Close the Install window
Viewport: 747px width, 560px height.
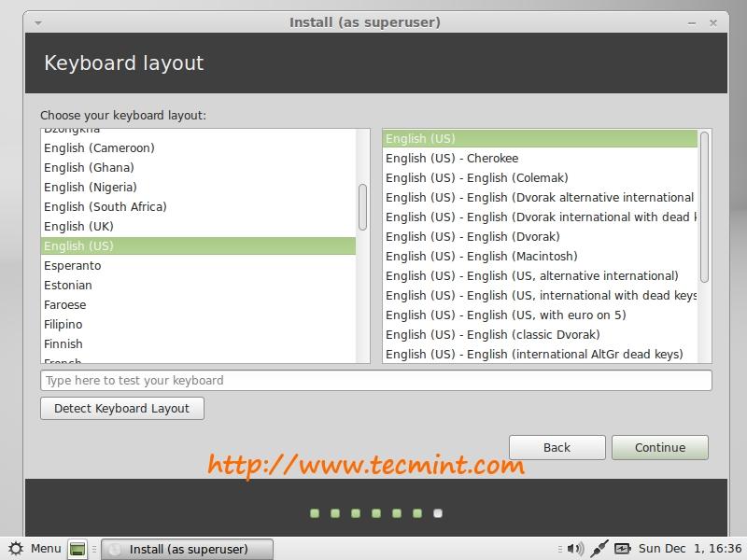pos(713,22)
